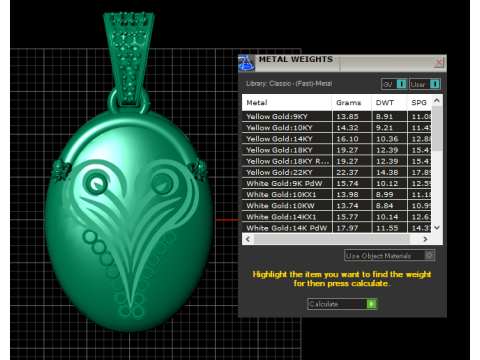Viewport: 480px width, 360px height.
Task: Select the White Gold:10KX1 row
Action: [337, 195]
